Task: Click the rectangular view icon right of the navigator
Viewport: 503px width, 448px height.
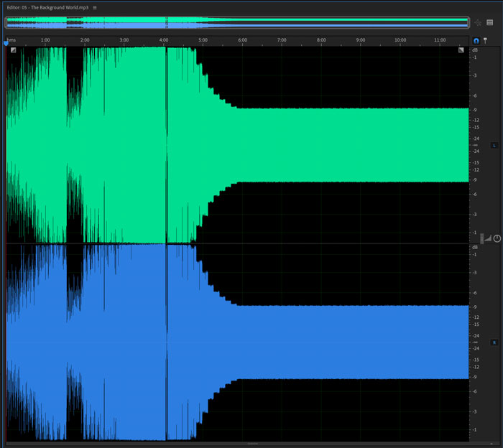Action: 490,22
